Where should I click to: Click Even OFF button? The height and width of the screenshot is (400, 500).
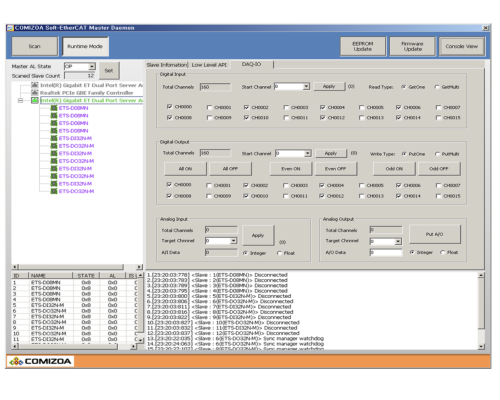click(336, 169)
